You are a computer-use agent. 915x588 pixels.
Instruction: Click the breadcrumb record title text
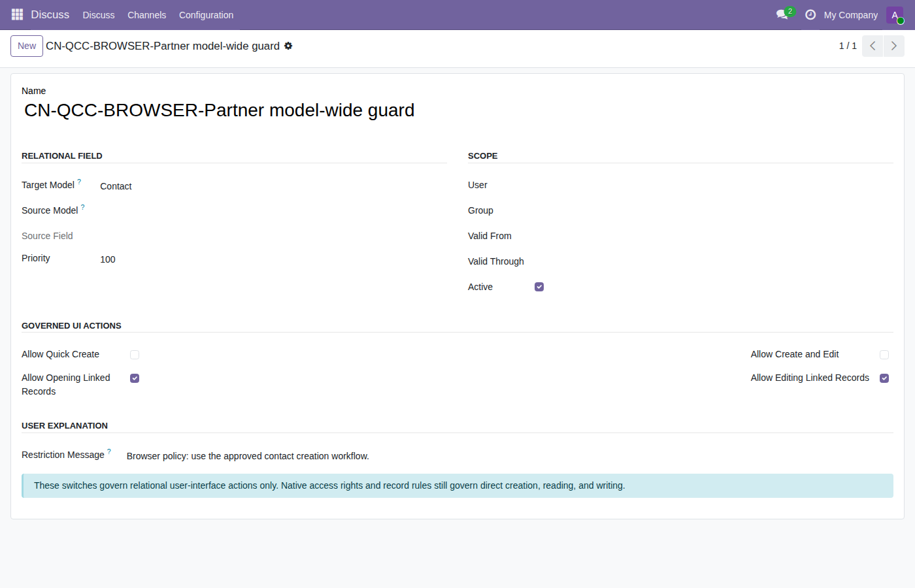click(163, 46)
